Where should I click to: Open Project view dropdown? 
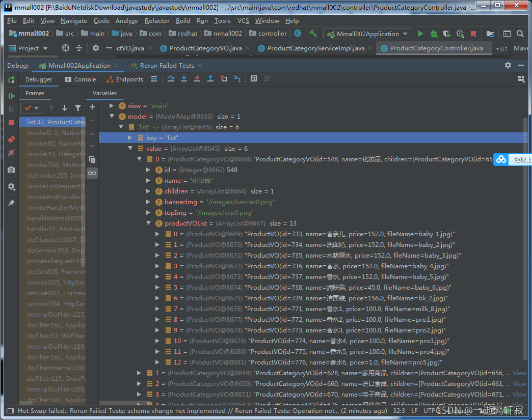[29, 48]
